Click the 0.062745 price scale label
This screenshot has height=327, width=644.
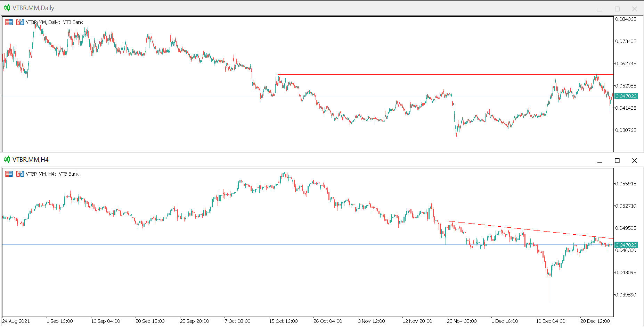(x=626, y=64)
